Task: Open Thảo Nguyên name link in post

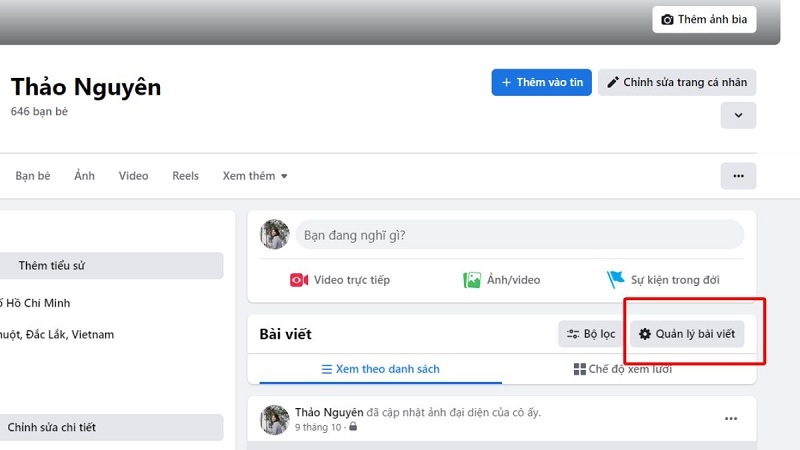Action: point(329,412)
